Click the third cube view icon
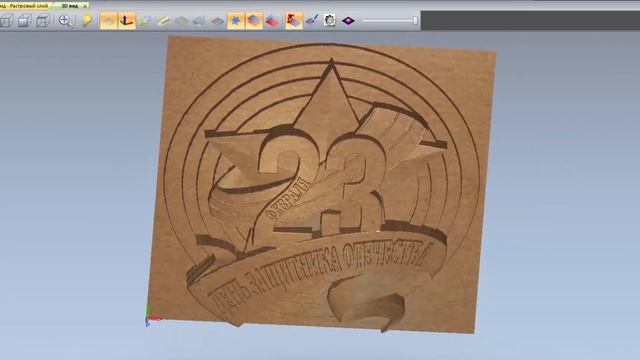Screen dimensions: 640x360 click(42, 20)
